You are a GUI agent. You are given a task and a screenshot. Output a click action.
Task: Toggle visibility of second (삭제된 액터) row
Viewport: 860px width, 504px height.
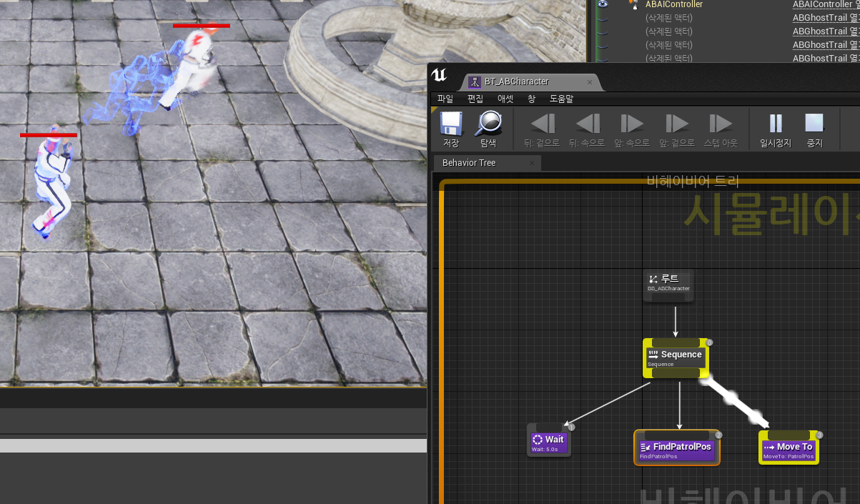(603, 31)
